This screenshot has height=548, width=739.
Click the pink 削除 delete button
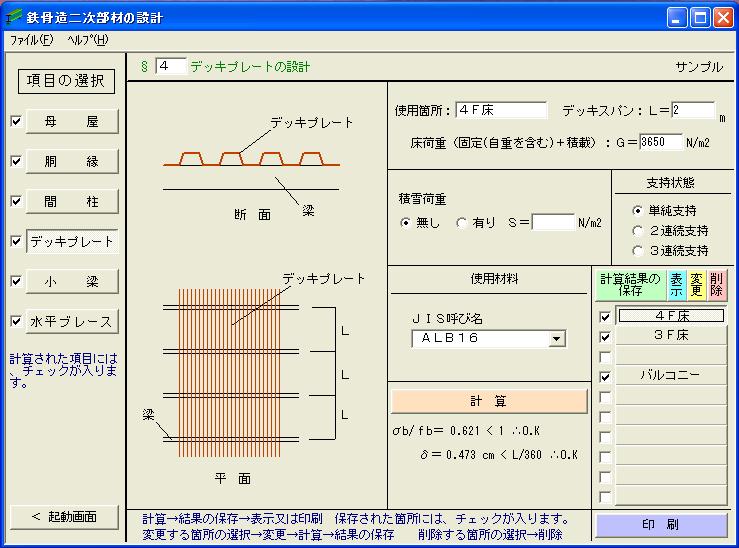(717, 285)
